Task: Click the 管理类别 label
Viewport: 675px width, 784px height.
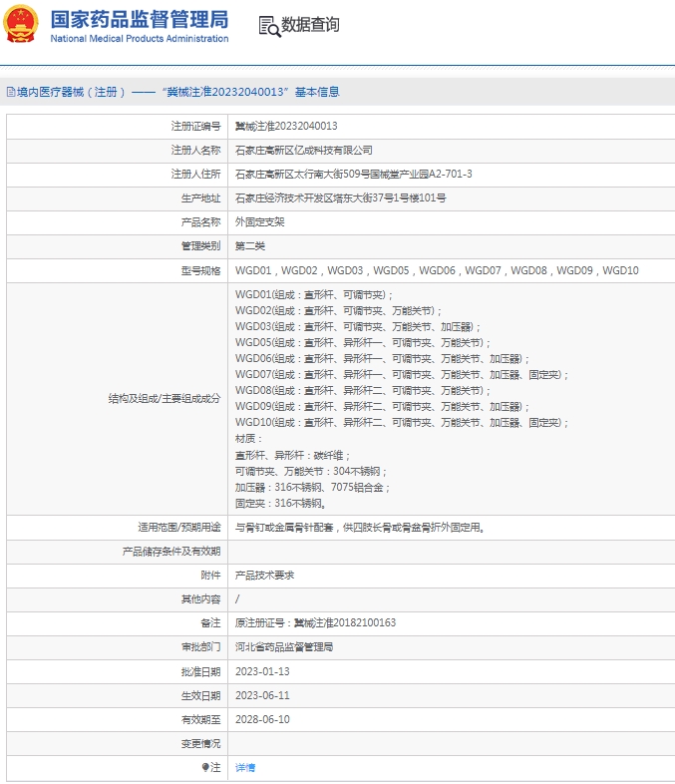Action: [200, 246]
